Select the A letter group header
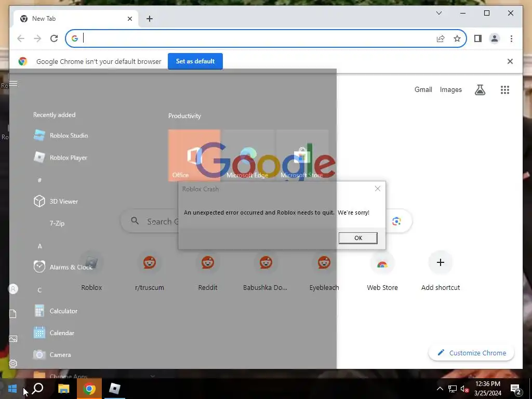This screenshot has height=399, width=532. (39, 246)
